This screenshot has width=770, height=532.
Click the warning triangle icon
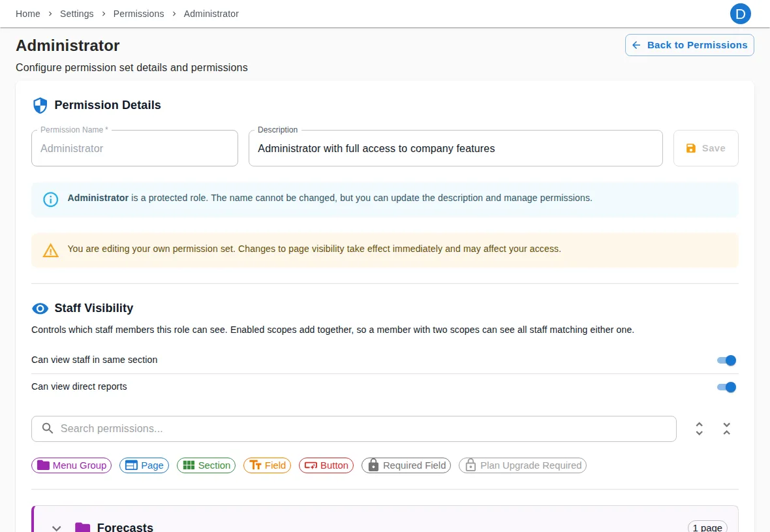pyautogui.click(x=51, y=251)
